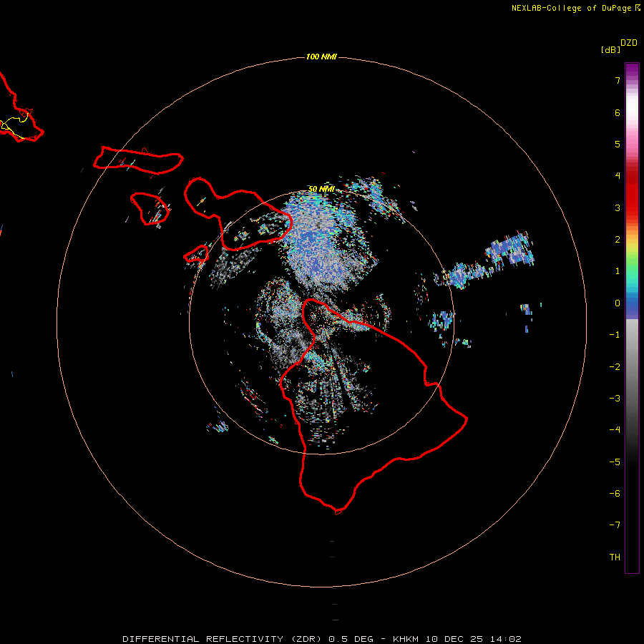Click the 2 value on color scale
This screenshot has height=644, width=644.
pyautogui.click(x=618, y=240)
